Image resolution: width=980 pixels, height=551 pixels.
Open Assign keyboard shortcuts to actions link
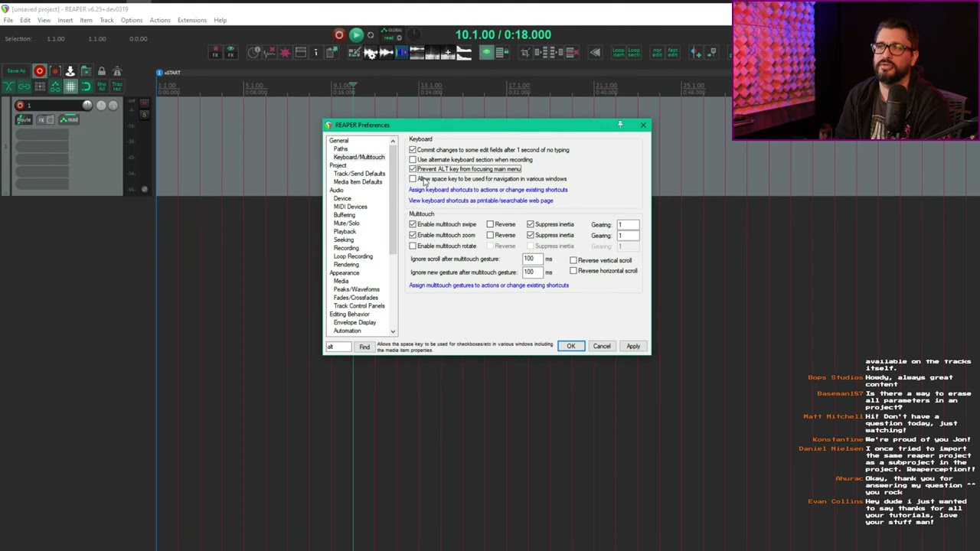click(x=488, y=190)
